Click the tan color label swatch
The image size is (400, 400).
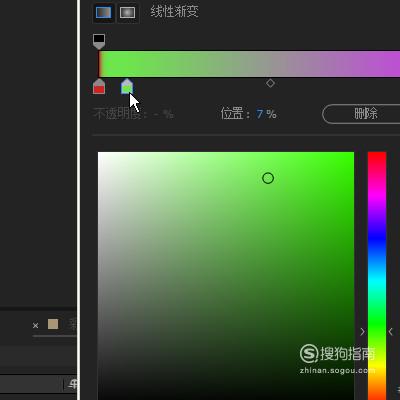(x=53, y=324)
